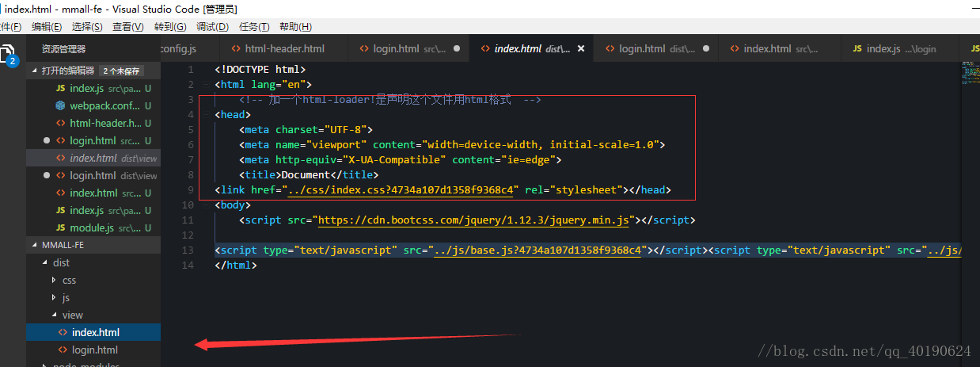Viewport: 980px width, 367px height.
Task: Click the <!DOCTYPE html> line
Action: [x=260, y=69]
